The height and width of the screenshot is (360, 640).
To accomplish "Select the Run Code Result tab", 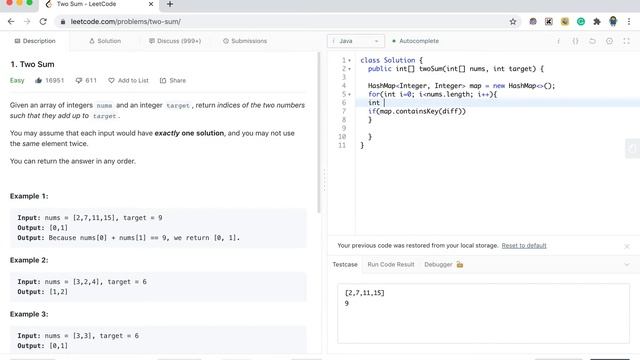I will [x=391, y=264].
